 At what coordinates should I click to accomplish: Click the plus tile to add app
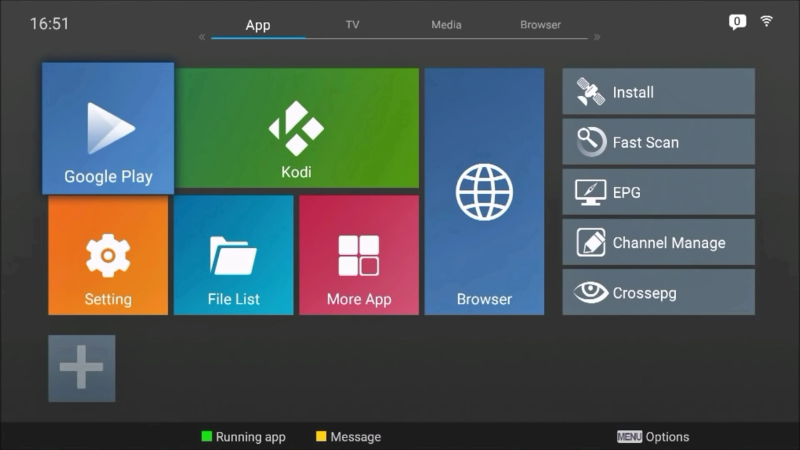(x=82, y=368)
